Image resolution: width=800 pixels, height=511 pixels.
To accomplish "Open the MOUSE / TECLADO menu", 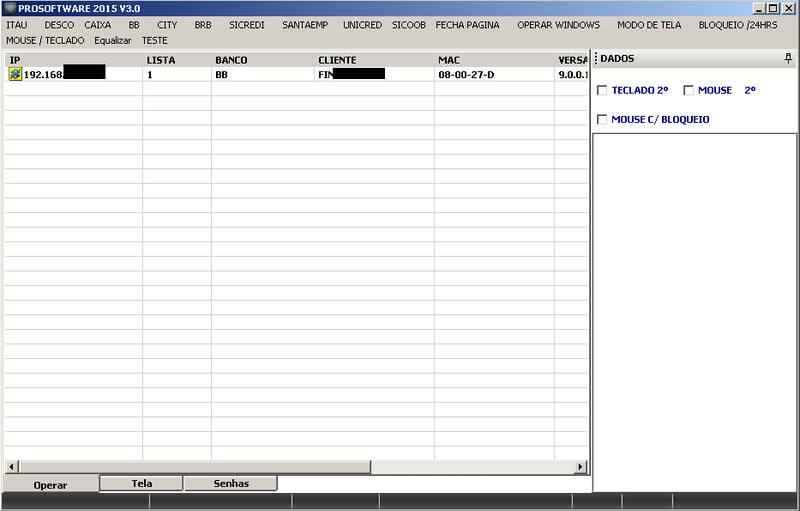I will tap(45, 41).
